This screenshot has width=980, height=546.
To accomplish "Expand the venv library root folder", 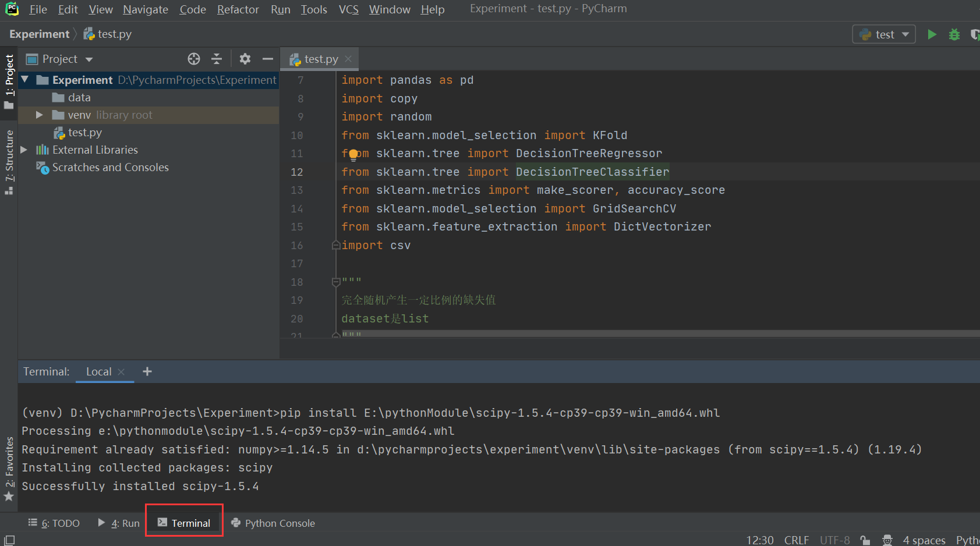I will 40,115.
